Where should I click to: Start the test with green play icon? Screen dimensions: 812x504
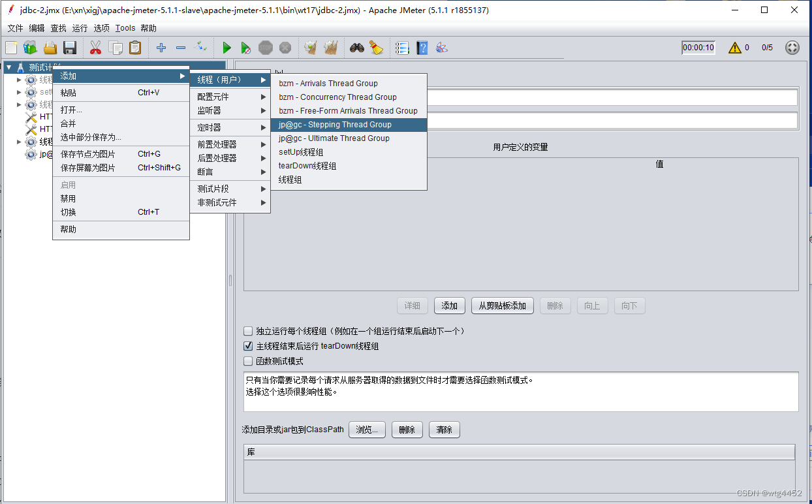(226, 48)
